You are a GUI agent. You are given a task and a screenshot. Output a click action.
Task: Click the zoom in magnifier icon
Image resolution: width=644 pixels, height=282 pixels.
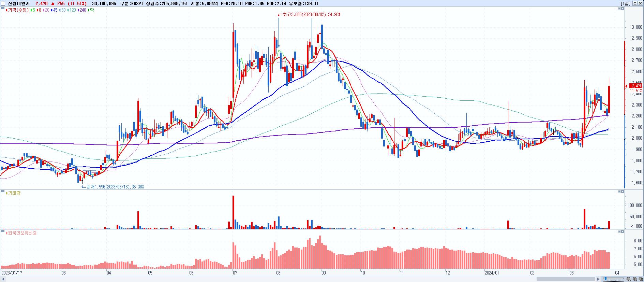click(x=635, y=279)
